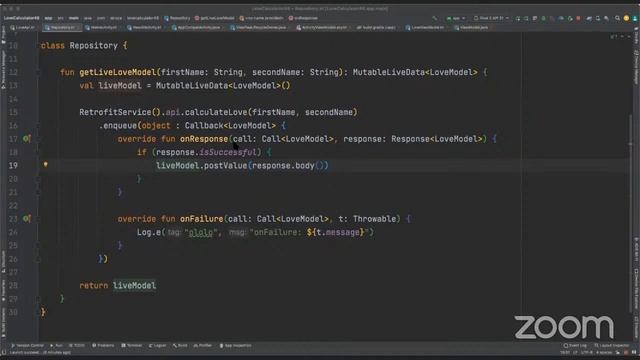Open the app run configuration dropdown
Screen dimensions: 640x360
(456, 18)
